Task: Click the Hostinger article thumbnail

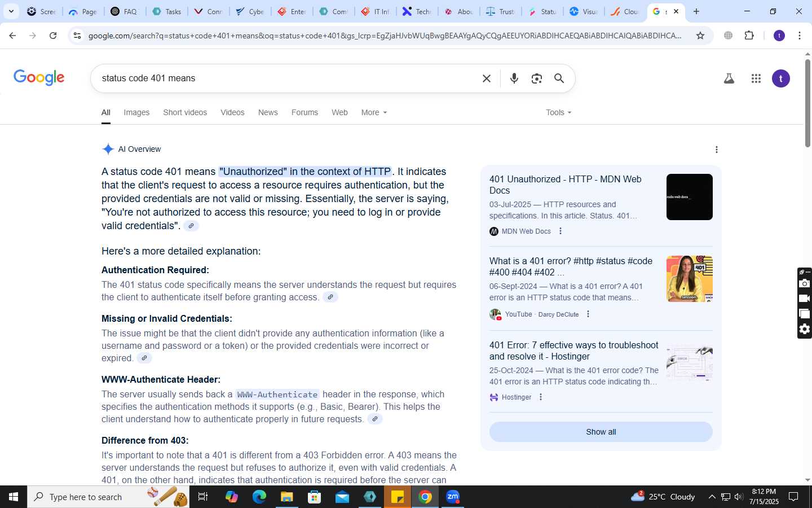Action: [689, 363]
